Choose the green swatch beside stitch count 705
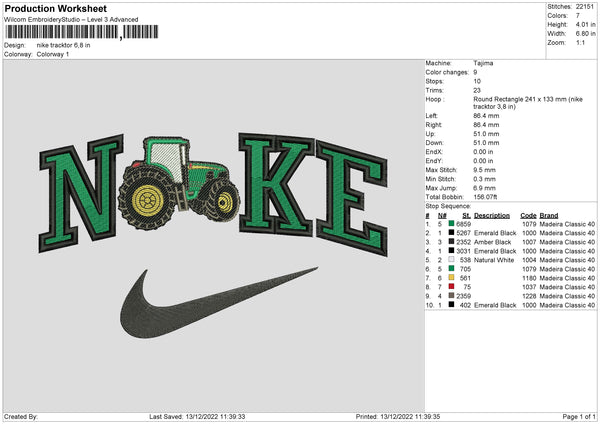 pos(451,269)
